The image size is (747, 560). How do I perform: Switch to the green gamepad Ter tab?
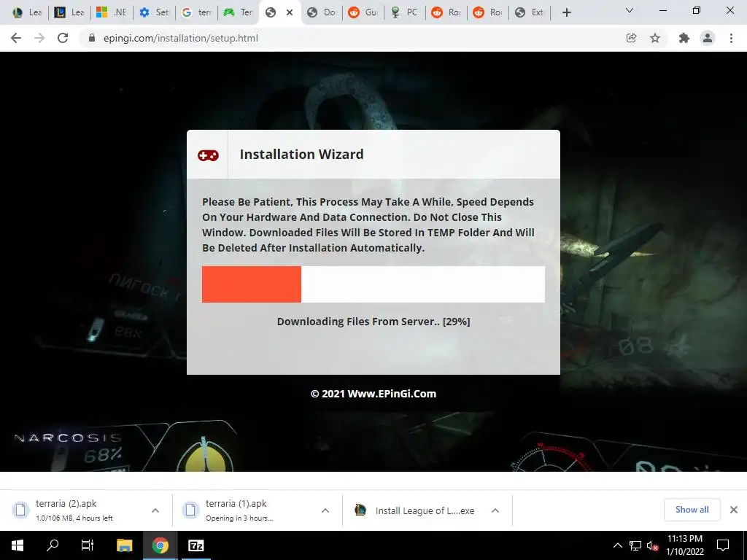pos(239,12)
